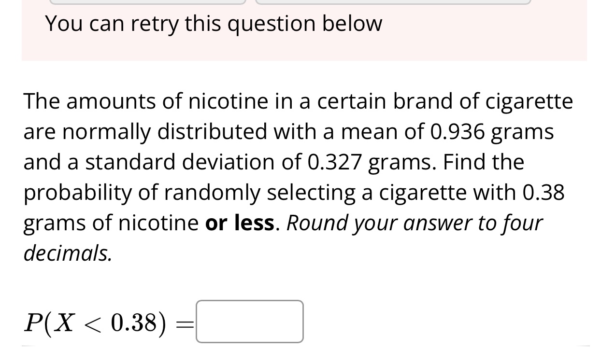
Task: Click the 'You can retry this question below' message
Action: click(214, 24)
